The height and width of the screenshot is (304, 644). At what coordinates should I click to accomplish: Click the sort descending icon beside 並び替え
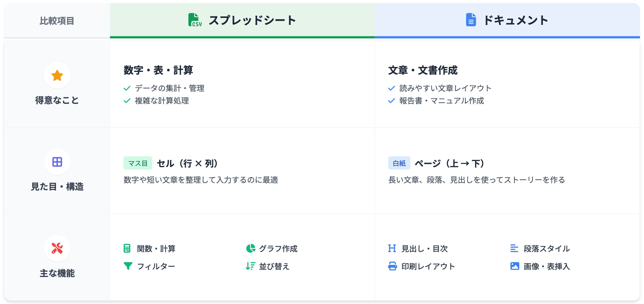(x=250, y=266)
